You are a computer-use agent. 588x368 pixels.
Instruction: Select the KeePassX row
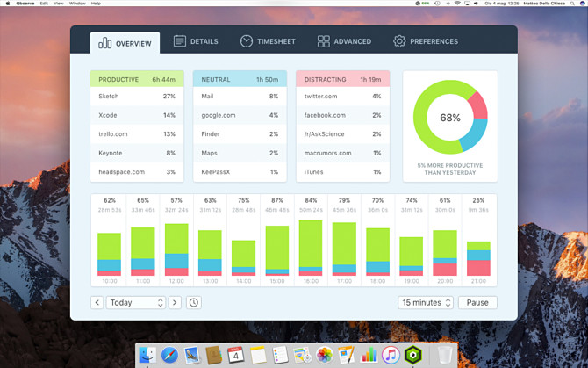click(x=240, y=172)
